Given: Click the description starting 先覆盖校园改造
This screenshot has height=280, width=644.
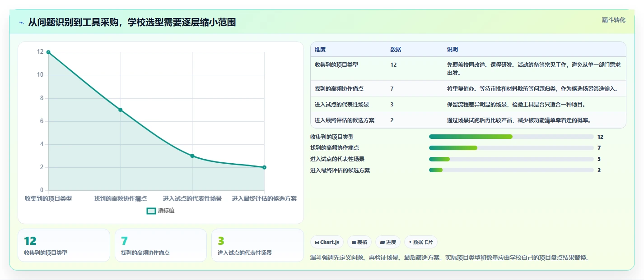Looking at the screenshot, I should (534, 69).
